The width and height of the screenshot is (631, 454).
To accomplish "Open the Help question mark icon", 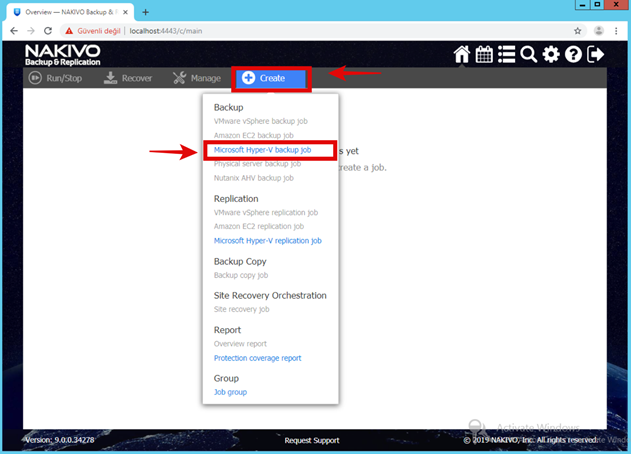I will pos(573,54).
